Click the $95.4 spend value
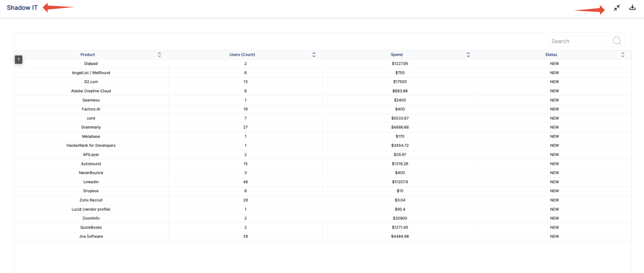This screenshot has width=644, height=273. click(400, 209)
